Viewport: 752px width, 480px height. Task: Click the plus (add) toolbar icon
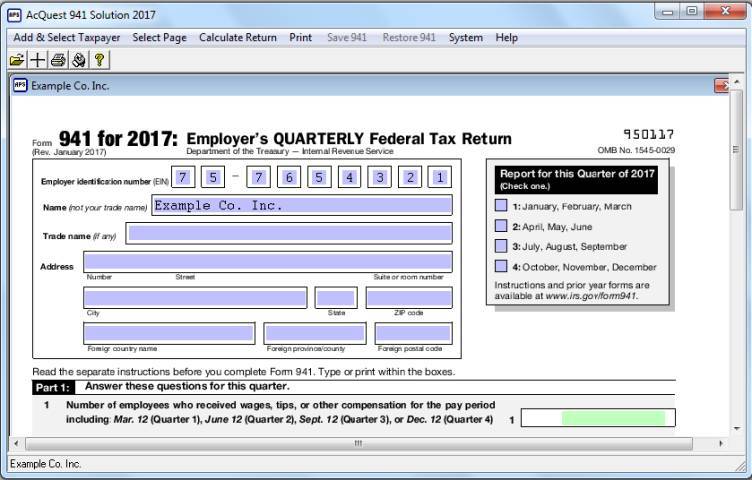coord(37,60)
